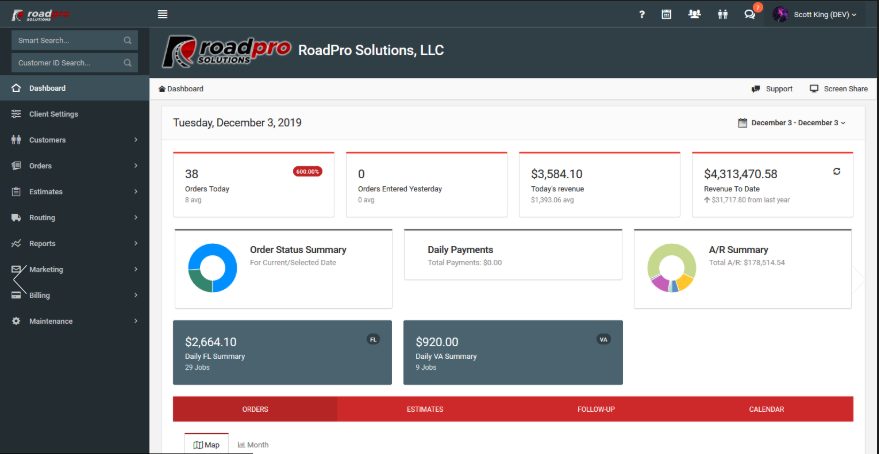Viewport: 879px width, 454px height.
Task: Open the Daily FL Summary card
Action: [283, 353]
